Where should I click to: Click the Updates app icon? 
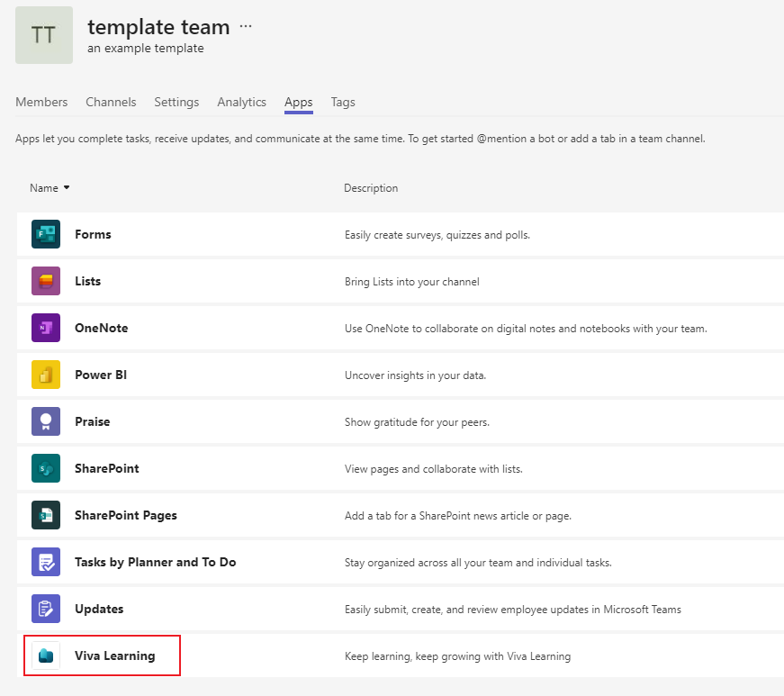(x=46, y=609)
